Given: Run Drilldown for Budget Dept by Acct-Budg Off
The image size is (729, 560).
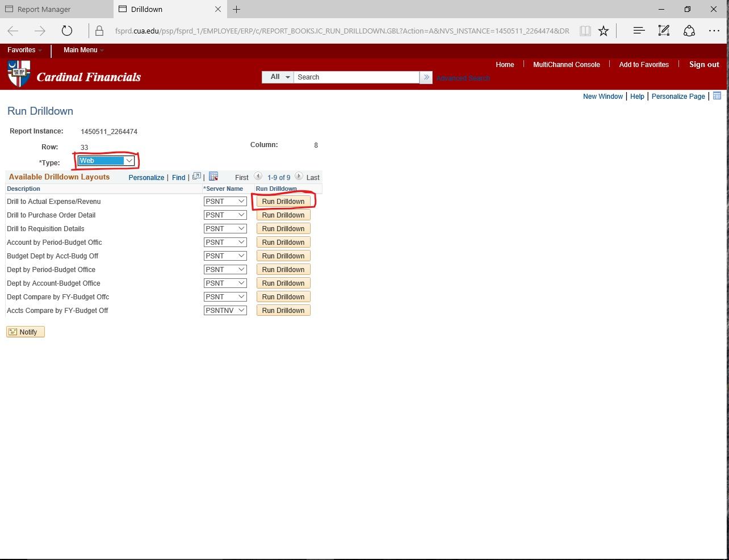Looking at the screenshot, I should [x=283, y=256].
